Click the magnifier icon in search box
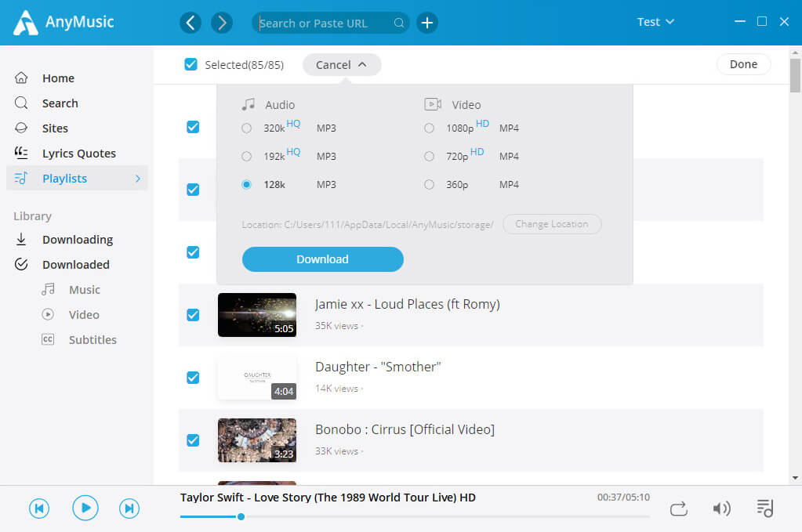Viewport: 802px width, 532px height. click(x=399, y=23)
